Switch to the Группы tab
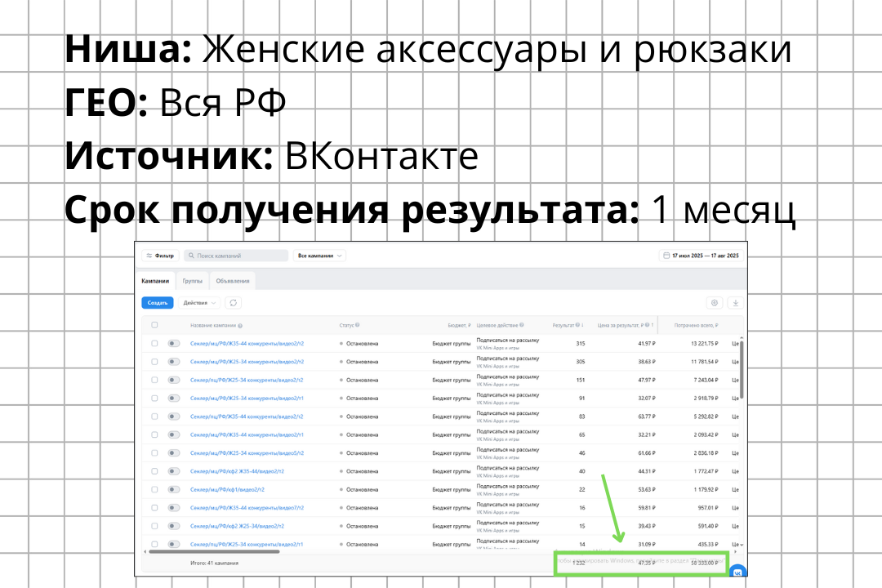 point(193,281)
